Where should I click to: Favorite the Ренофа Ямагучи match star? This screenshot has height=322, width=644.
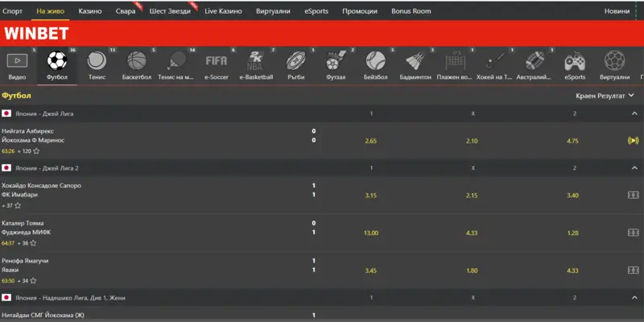[33, 281]
